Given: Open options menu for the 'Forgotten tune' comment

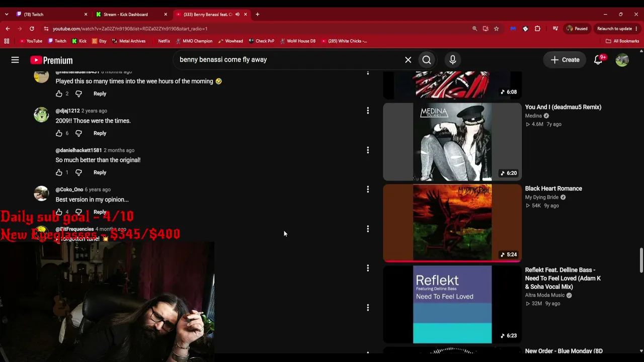Looking at the screenshot, I should coord(368,229).
